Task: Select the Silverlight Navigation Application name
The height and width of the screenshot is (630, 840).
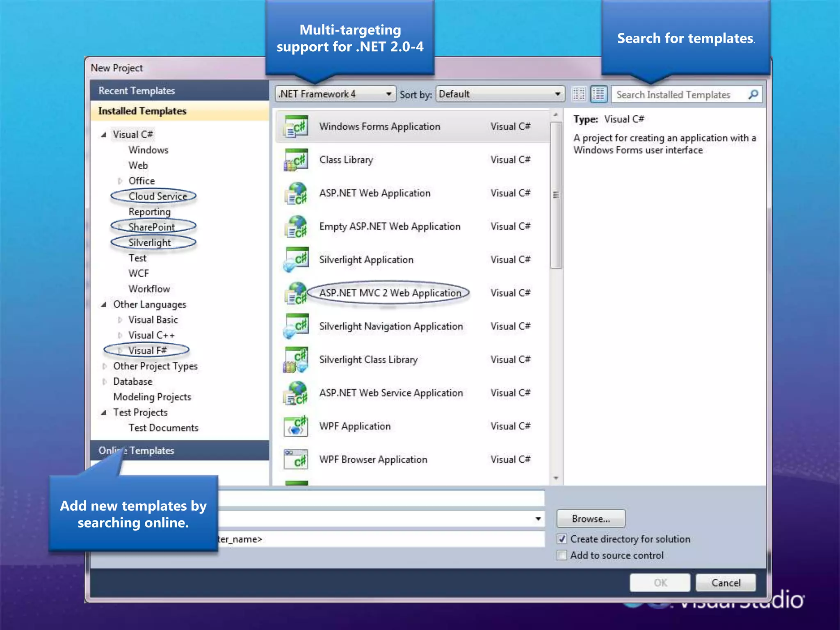Action: click(391, 326)
